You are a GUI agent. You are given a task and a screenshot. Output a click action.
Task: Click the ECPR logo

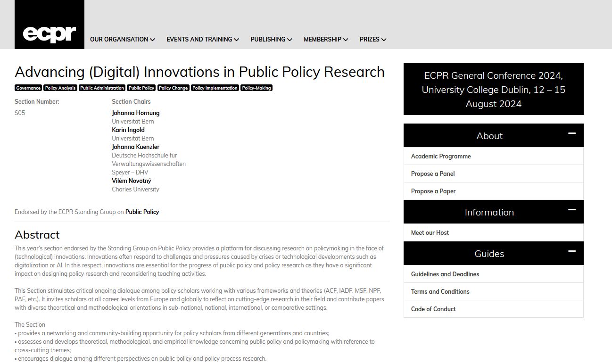[x=50, y=25]
